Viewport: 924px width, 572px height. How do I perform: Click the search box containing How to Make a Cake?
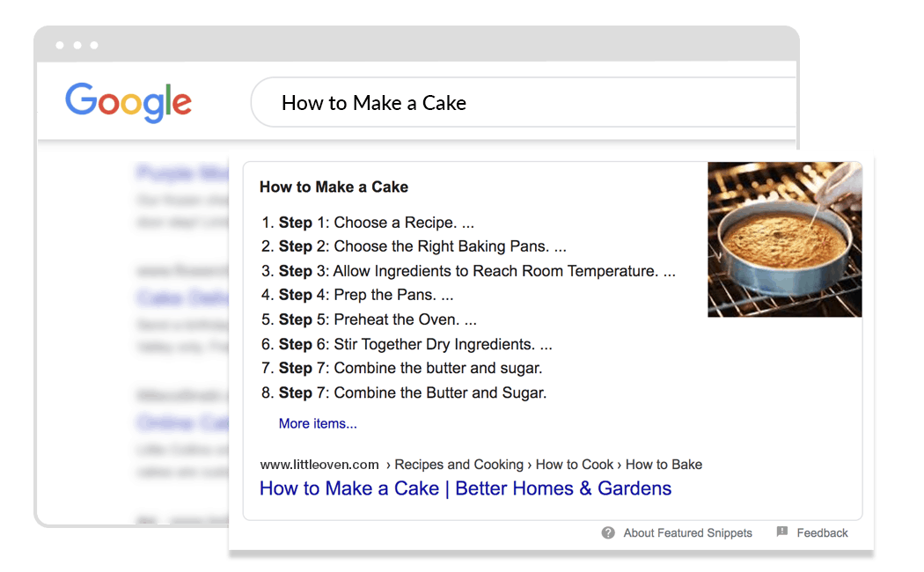tap(524, 102)
